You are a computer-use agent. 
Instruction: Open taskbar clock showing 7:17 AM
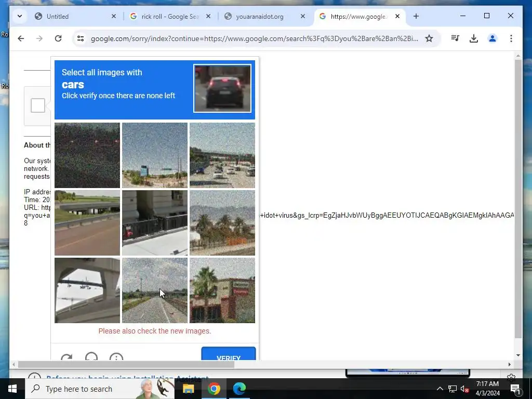[487, 389]
